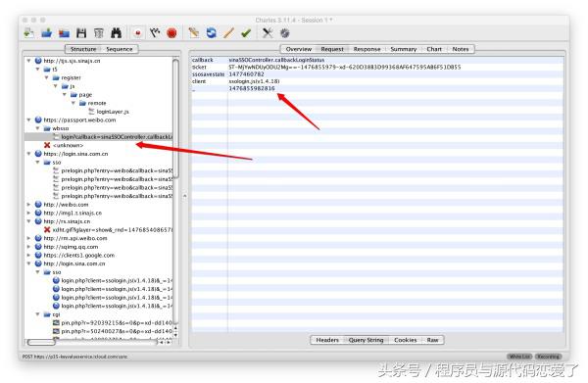The image size is (588, 383).
Task: Open the Overview tab
Action: 299,49
